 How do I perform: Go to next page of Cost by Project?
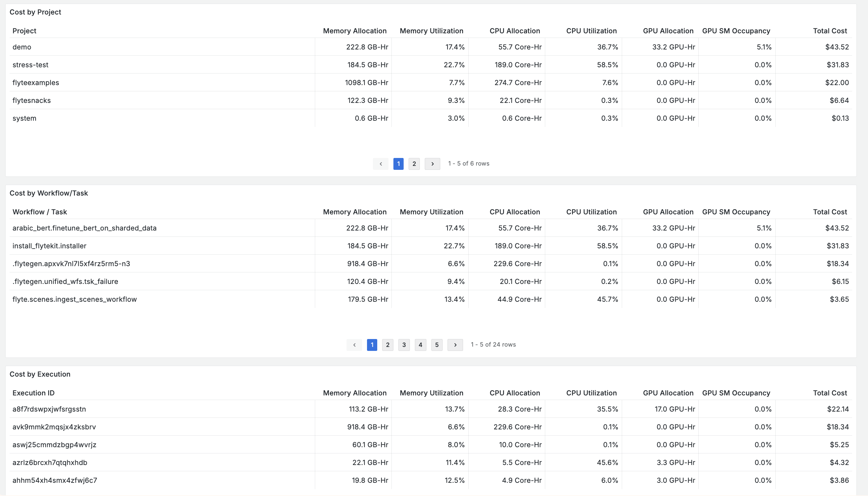(x=432, y=164)
